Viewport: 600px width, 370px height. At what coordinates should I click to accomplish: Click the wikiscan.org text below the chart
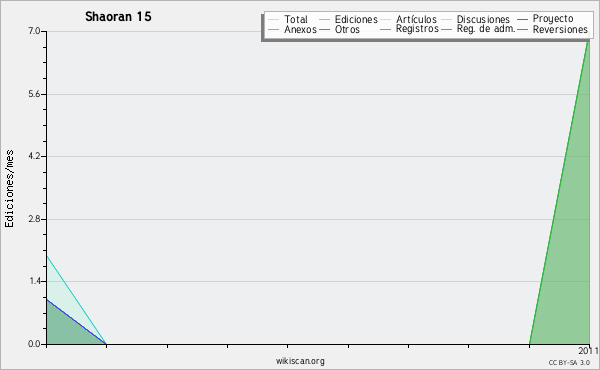(300, 361)
